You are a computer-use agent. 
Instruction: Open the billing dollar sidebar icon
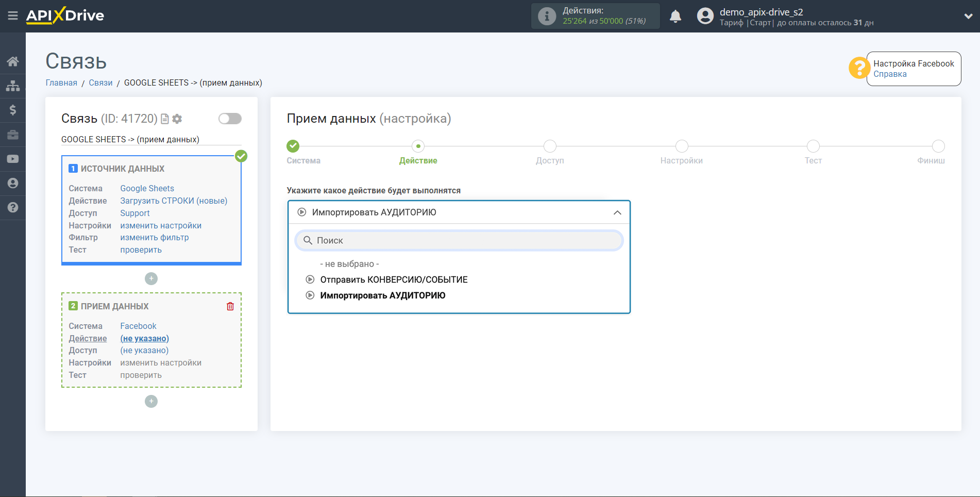coord(13,110)
